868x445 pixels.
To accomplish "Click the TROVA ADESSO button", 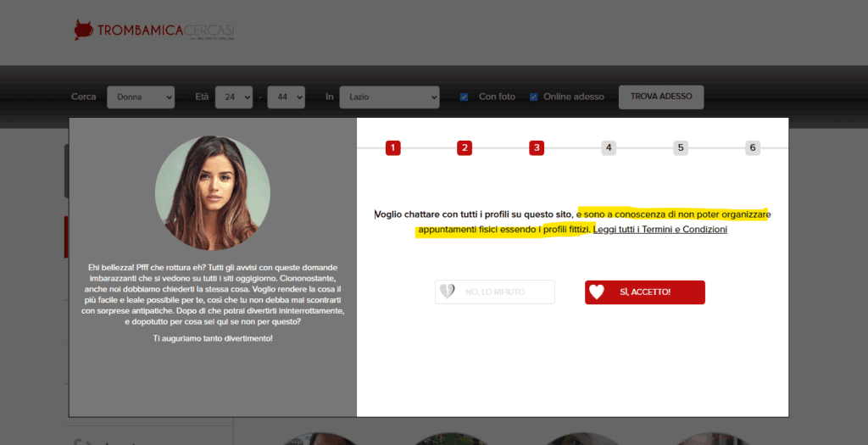I will (x=661, y=97).
